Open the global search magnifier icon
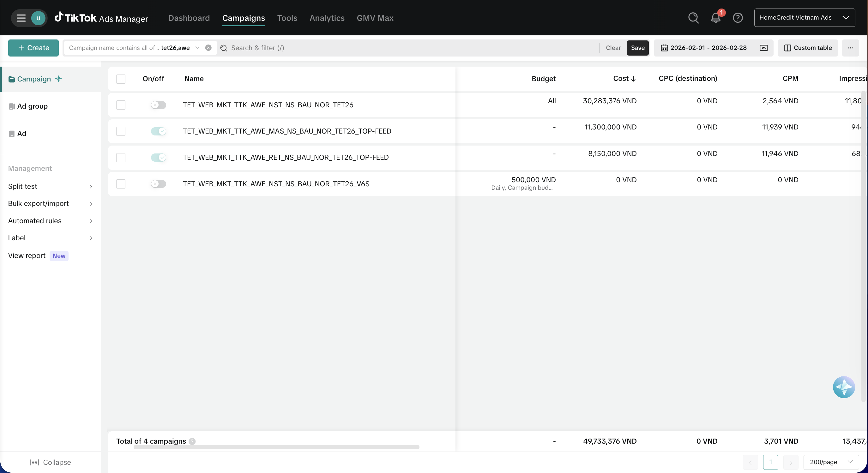 [693, 18]
